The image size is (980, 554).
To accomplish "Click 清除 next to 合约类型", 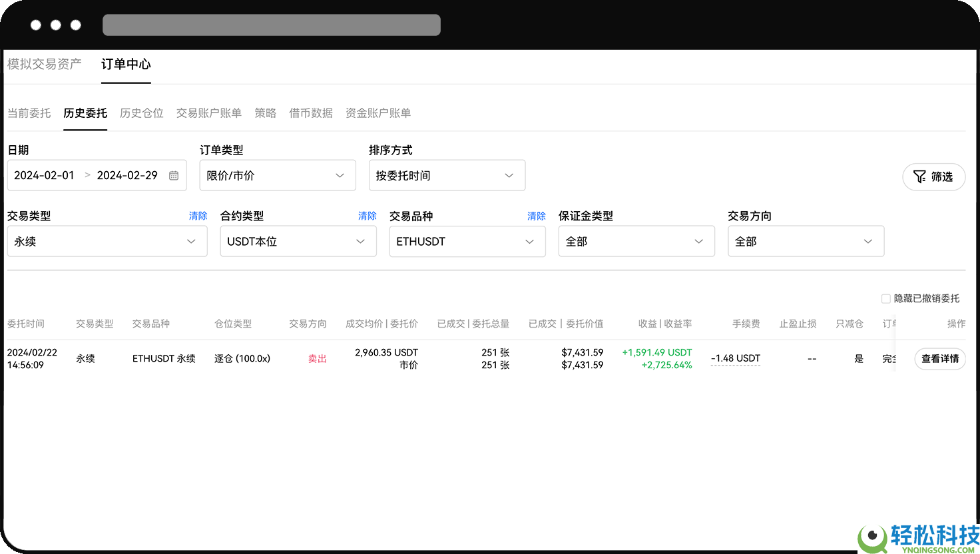I will click(367, 216).
